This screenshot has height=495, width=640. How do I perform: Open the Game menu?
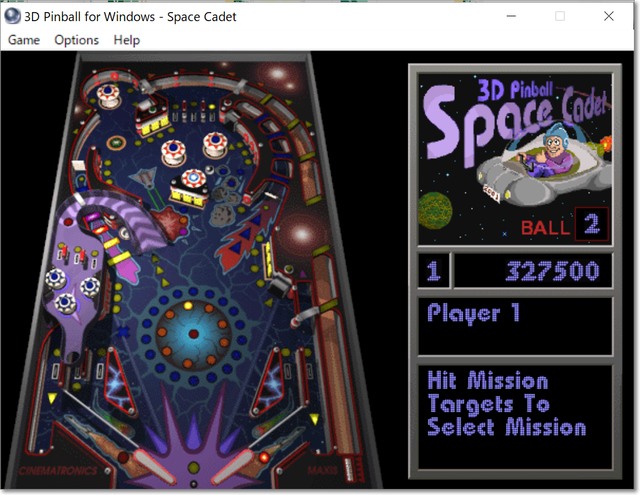24,40
